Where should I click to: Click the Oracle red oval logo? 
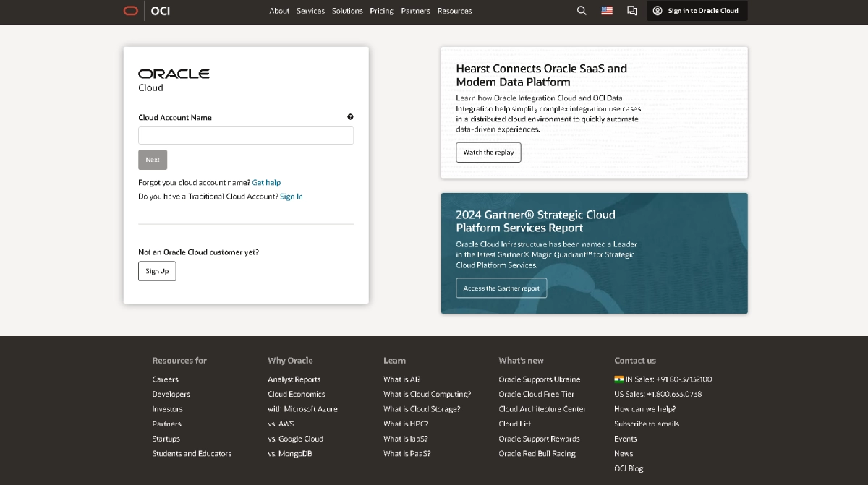coord(130,11)
